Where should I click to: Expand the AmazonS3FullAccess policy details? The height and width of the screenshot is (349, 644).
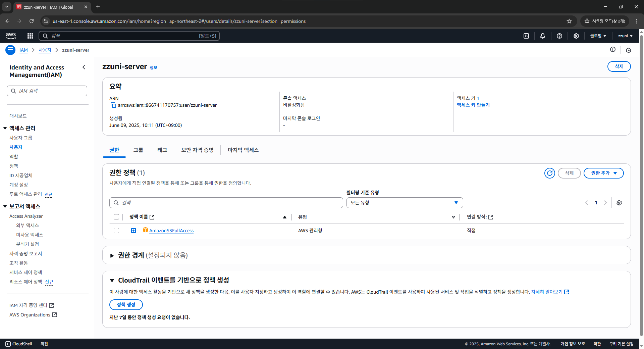tap(133, 231)
